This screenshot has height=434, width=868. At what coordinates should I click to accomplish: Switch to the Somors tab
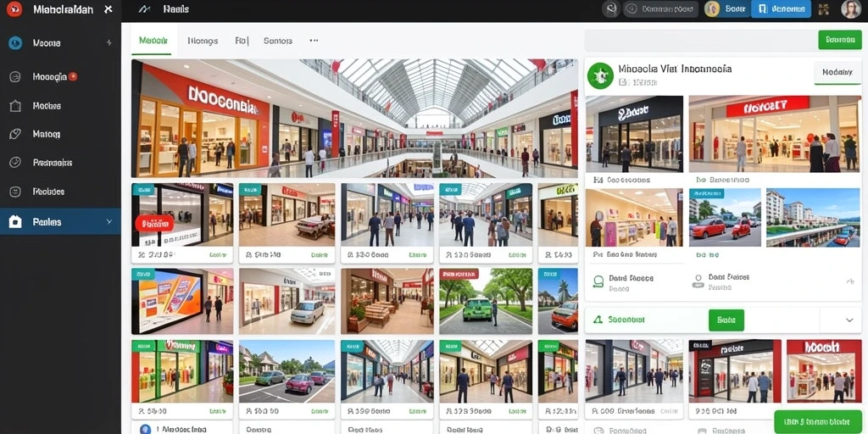[278, 41]
